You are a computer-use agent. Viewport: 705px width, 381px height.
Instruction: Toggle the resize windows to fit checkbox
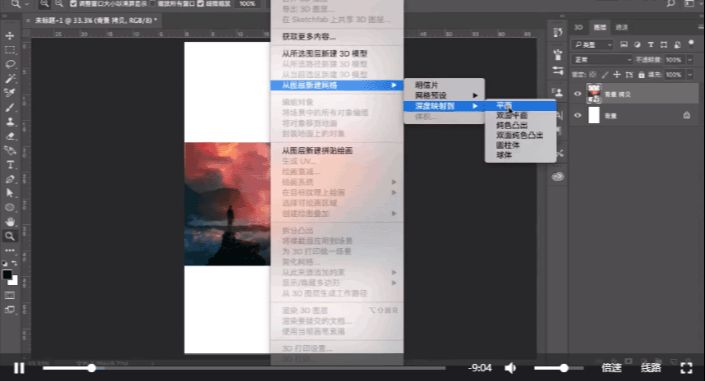point(73,4)
